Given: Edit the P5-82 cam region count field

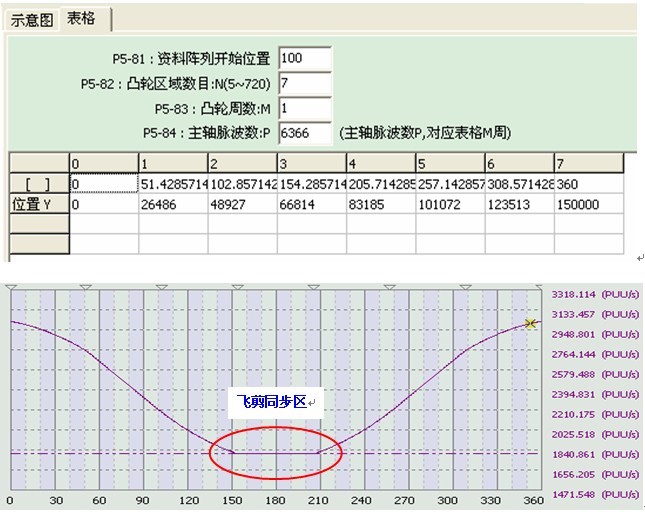Looking at the screenshot, I should [x=305, y=83].
